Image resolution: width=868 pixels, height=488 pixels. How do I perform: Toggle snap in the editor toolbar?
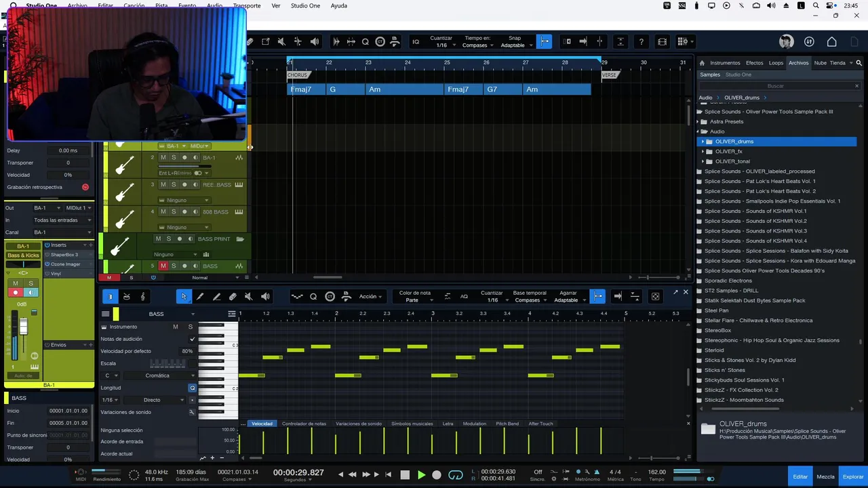click(x=597, y=296)
